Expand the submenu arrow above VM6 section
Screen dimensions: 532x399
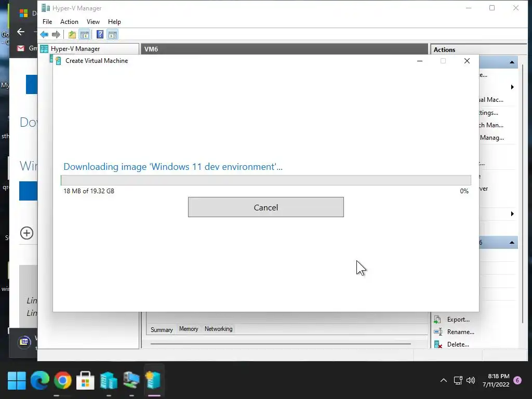coord(512,214)
